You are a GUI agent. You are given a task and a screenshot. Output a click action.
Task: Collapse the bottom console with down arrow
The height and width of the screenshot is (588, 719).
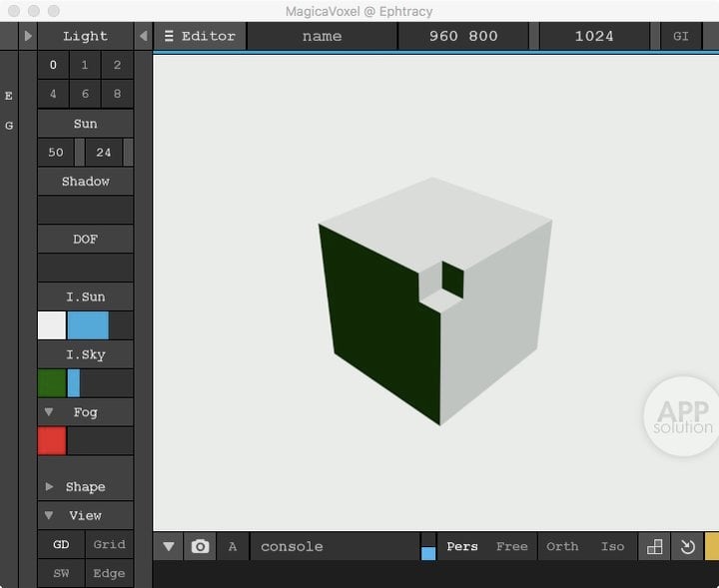169,546
